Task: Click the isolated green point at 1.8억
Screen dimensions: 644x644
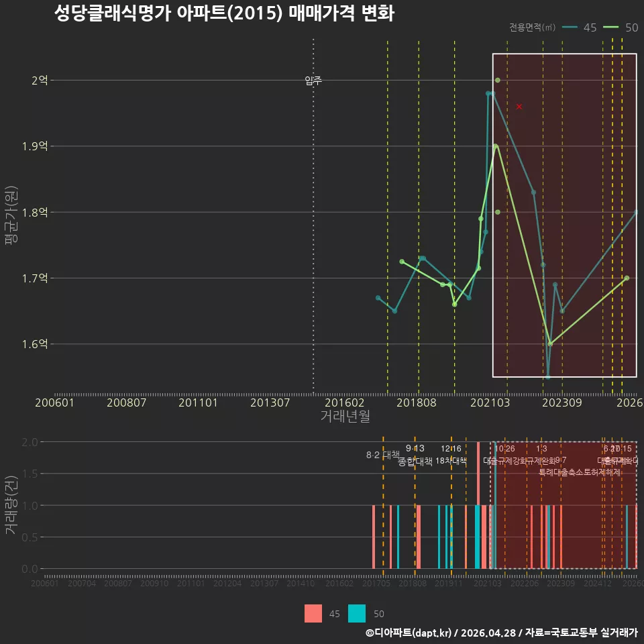Action: (x=497, y=213)
